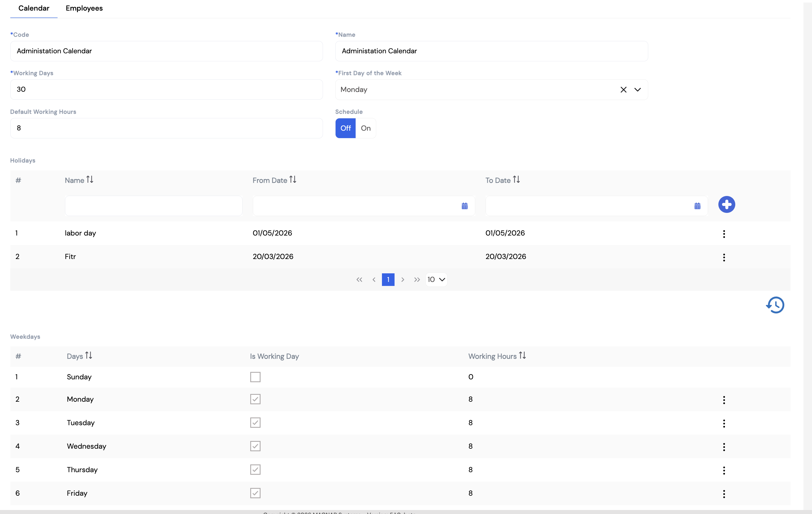Viewport: 812px width, 514px height.
Task: Add a new holiday with the plus icon
Action: [726, 205]
